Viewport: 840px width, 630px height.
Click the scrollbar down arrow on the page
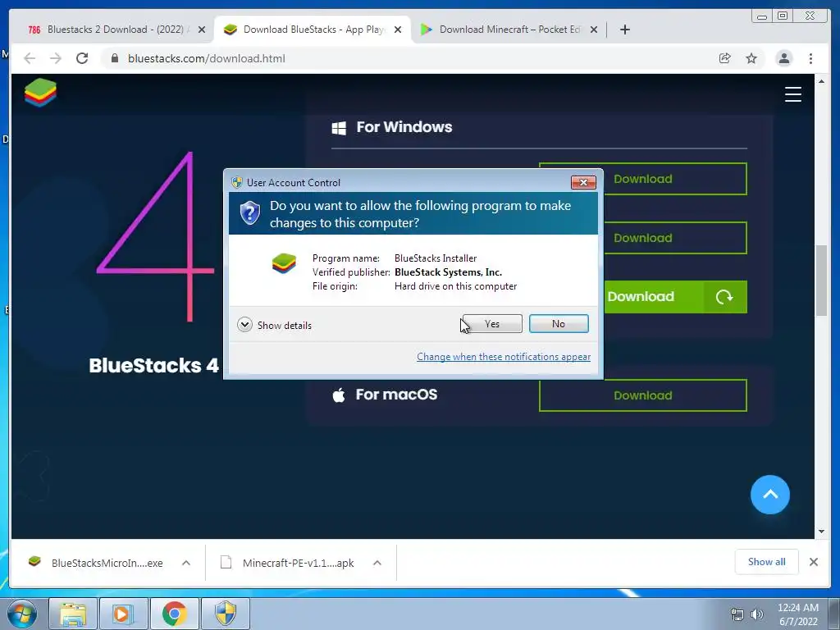tap(821, 532)
